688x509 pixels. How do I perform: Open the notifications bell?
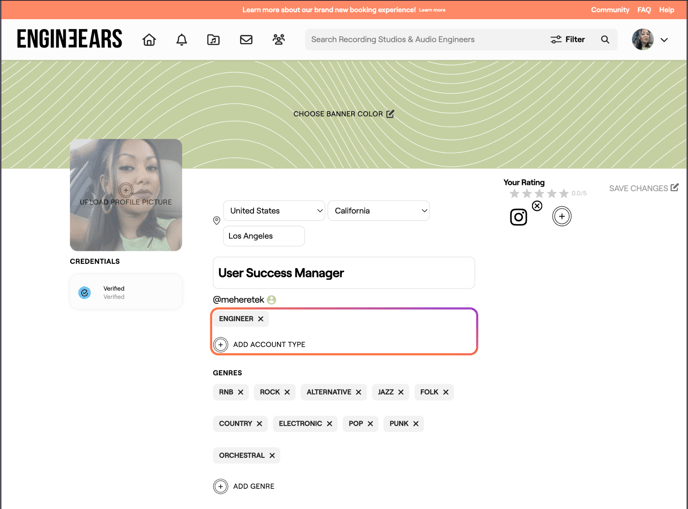pyautogui.click(x=181, y=40)
